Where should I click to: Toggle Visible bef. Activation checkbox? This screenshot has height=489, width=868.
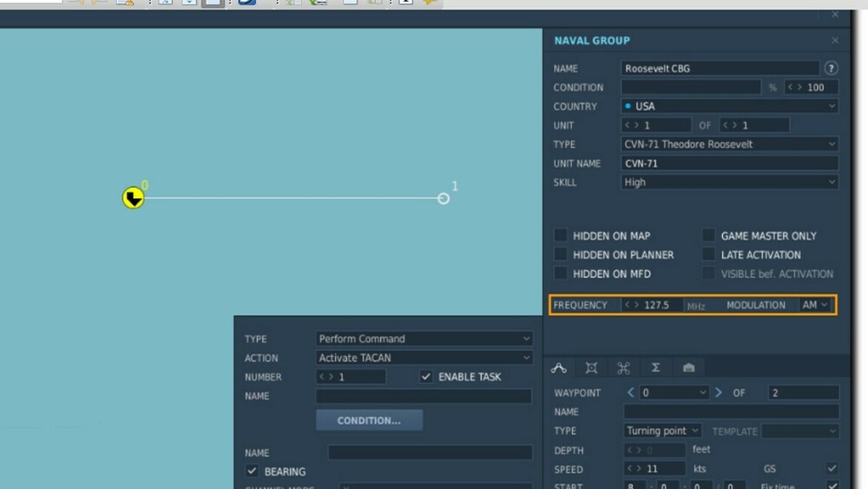pos(708,273)
